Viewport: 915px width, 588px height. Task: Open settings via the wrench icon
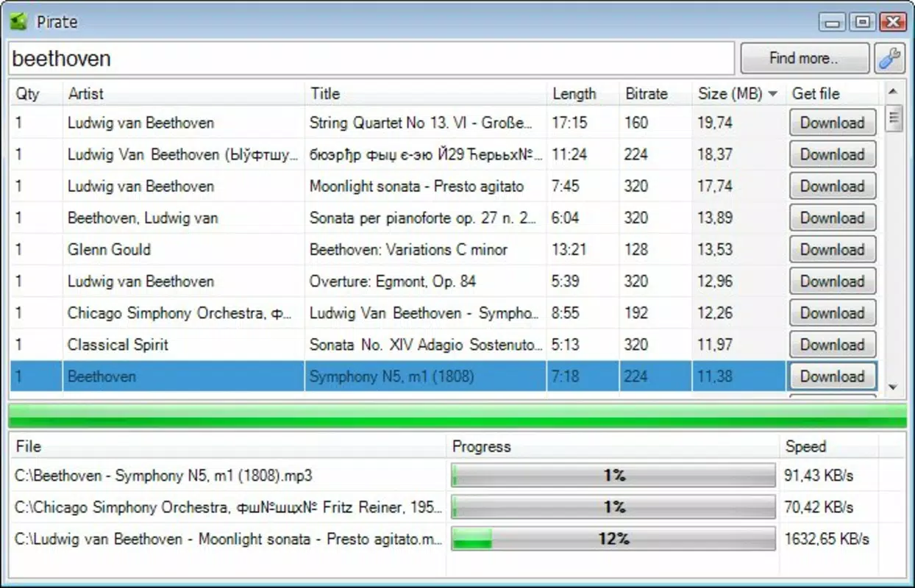pos(889,58)
